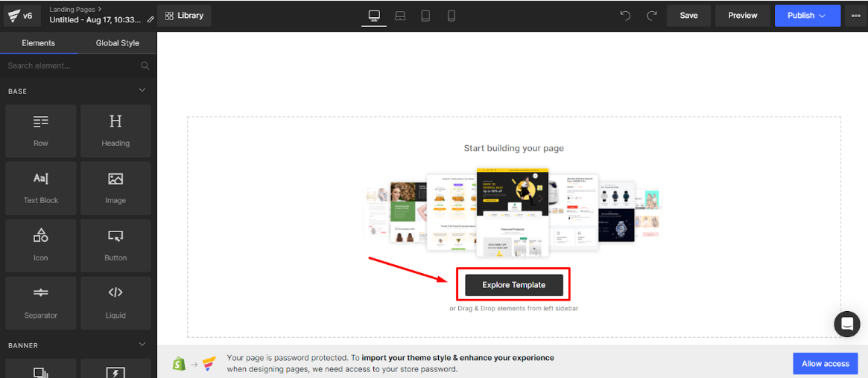868x378 pixels.
Task: Open the page Preview
Action: [742, 16]
